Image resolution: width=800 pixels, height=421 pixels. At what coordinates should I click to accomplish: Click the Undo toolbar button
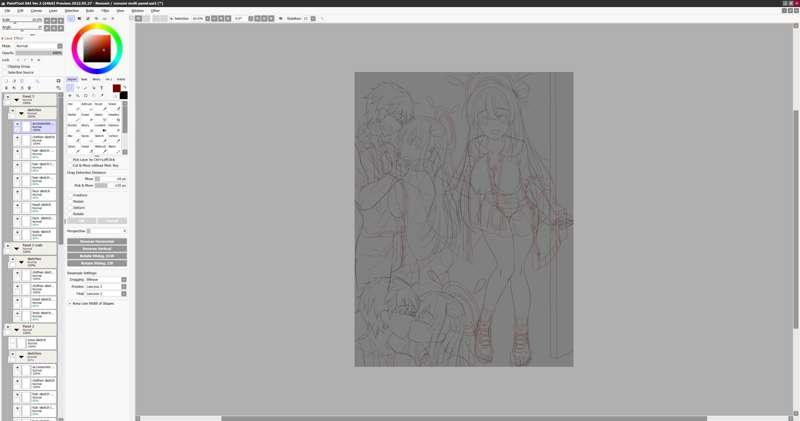pos(138,18)
